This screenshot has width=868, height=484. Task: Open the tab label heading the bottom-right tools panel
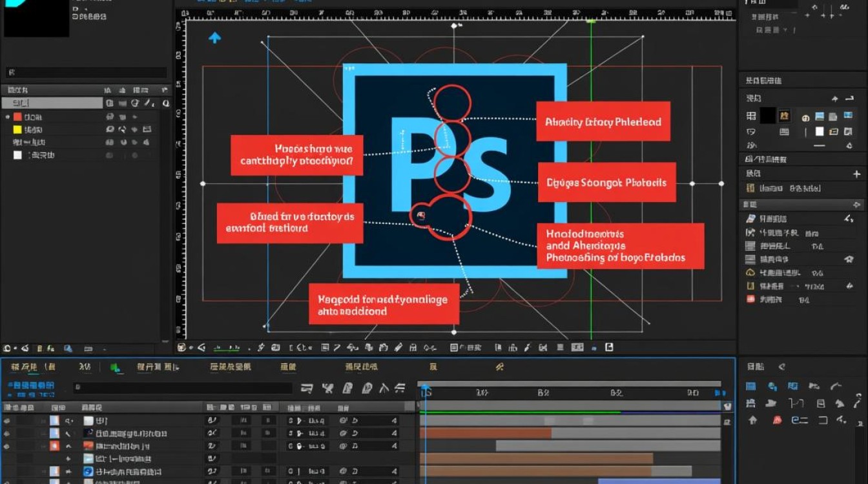(x=756, y=367)
